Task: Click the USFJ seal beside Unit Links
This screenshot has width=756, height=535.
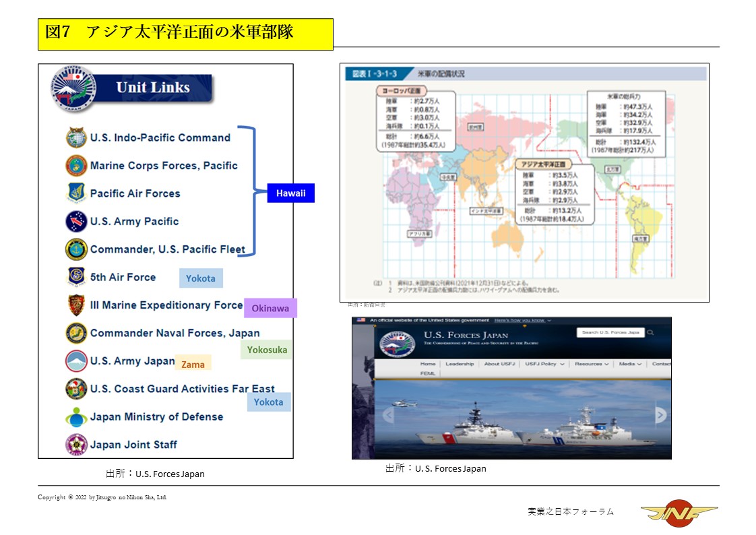Action: point(73,89)
